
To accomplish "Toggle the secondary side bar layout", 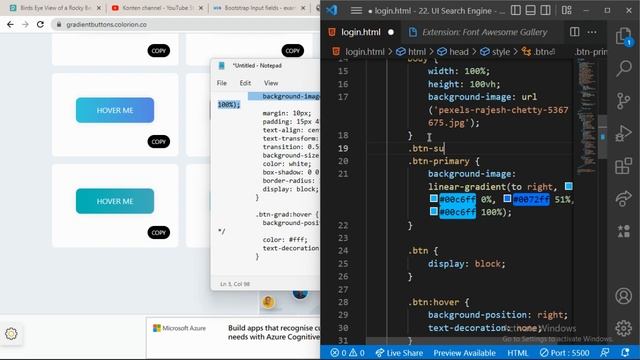I will [x=545, y=10].
